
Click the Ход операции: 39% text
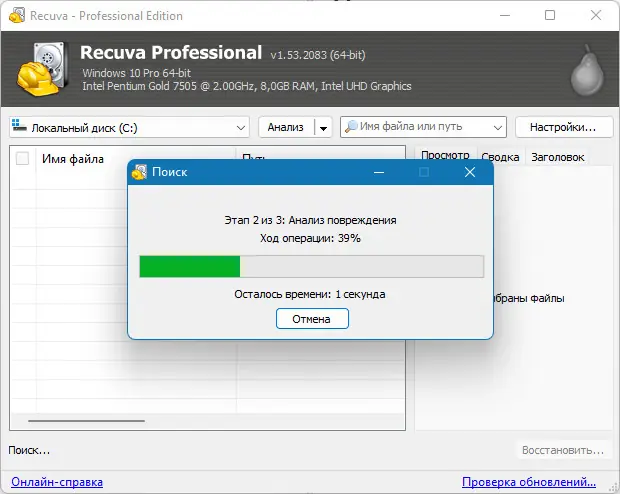[x=310, y=238]
